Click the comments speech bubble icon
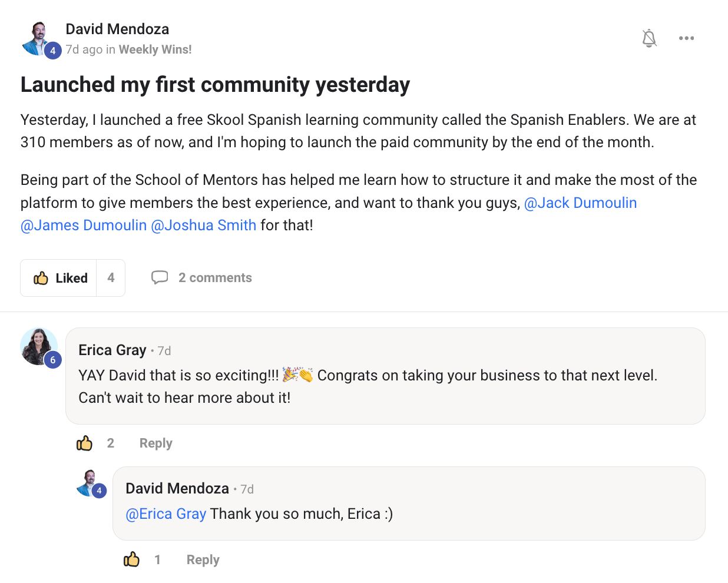The image size is (728, 583). tap(160, 277)
